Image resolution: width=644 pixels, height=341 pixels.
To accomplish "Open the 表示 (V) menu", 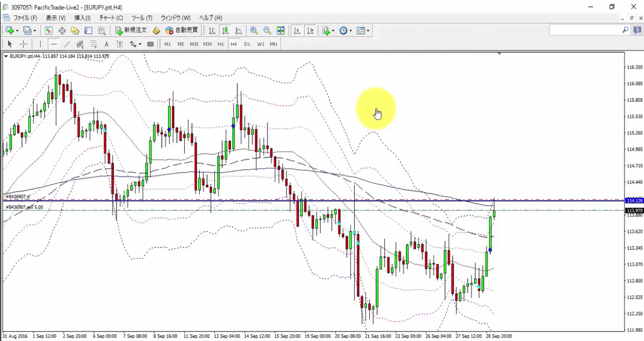I will tap(56, 18).
